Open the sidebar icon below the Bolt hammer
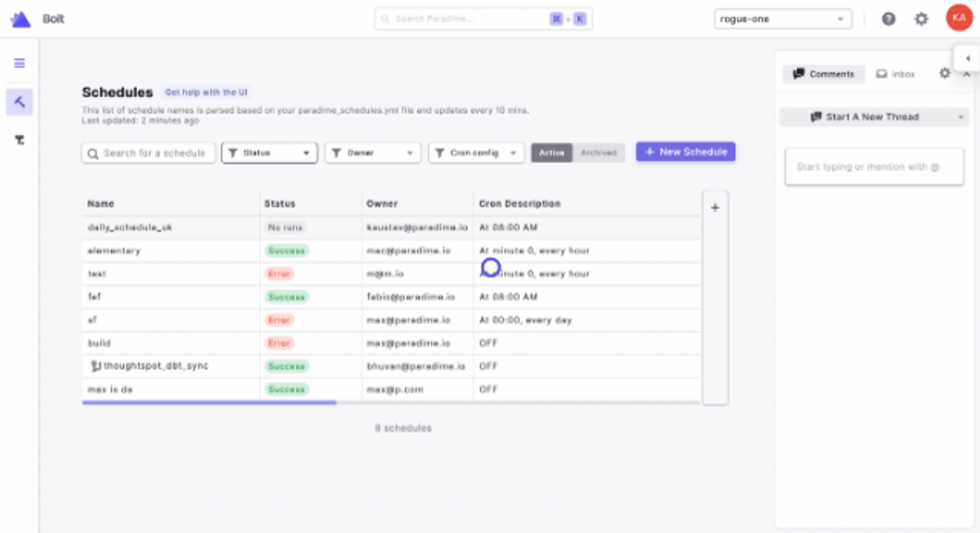The image size is (980, 533). (20, 140)
